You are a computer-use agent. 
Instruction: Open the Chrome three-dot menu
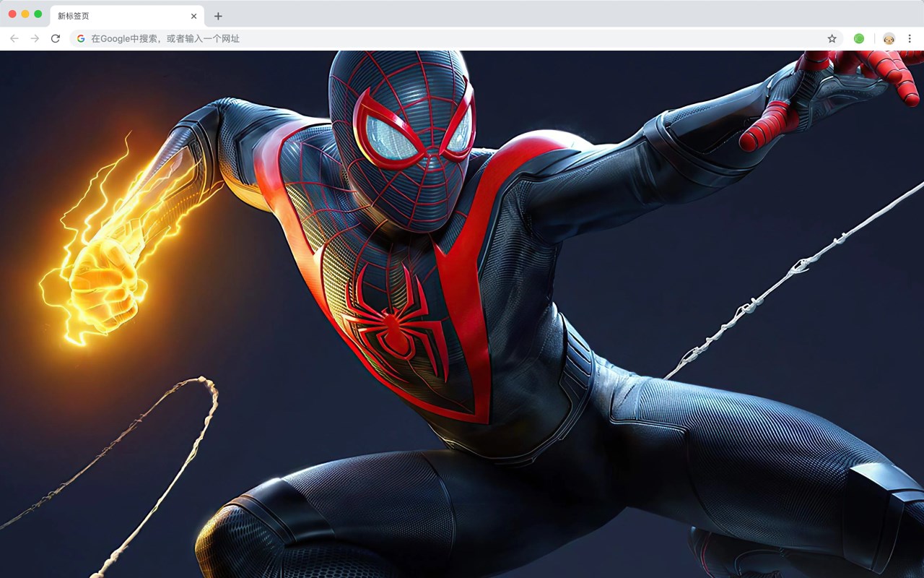coord(910,38)
